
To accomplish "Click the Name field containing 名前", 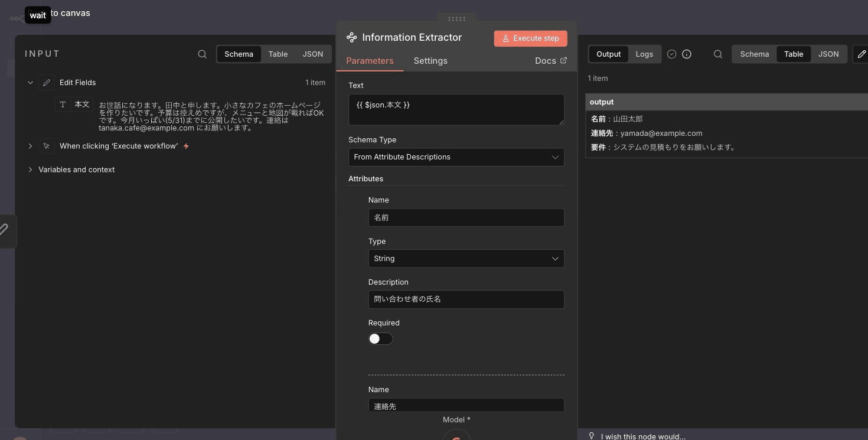I will point(466,217).
